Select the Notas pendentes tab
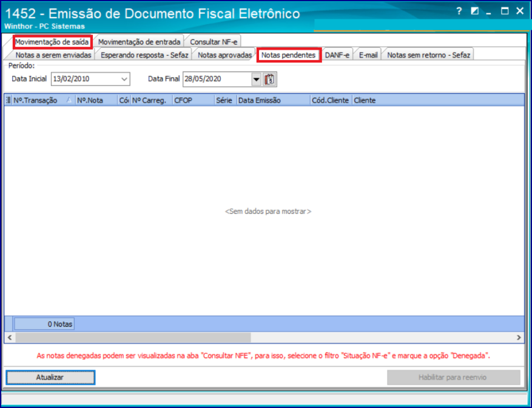The height and width of the screenshot is (408, 532). pos(288,55)
